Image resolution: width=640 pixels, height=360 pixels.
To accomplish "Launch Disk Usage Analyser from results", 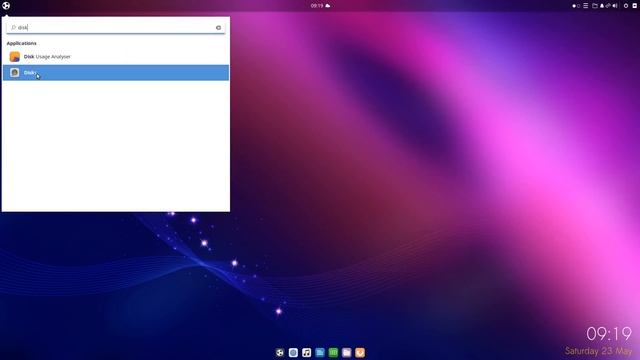I will [116, 57].
